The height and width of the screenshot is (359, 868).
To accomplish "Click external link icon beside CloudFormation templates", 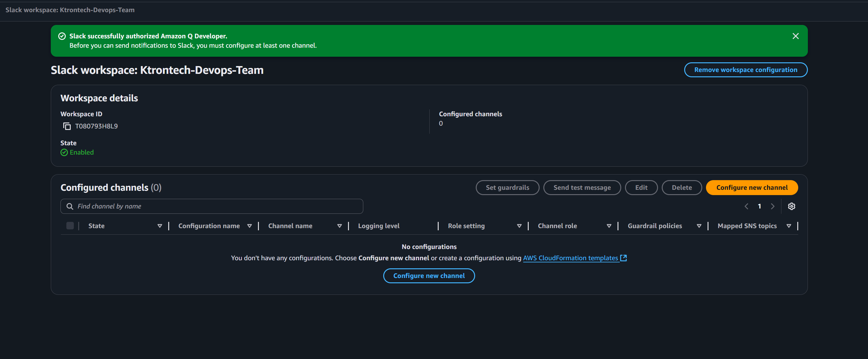I will (623, 258).
